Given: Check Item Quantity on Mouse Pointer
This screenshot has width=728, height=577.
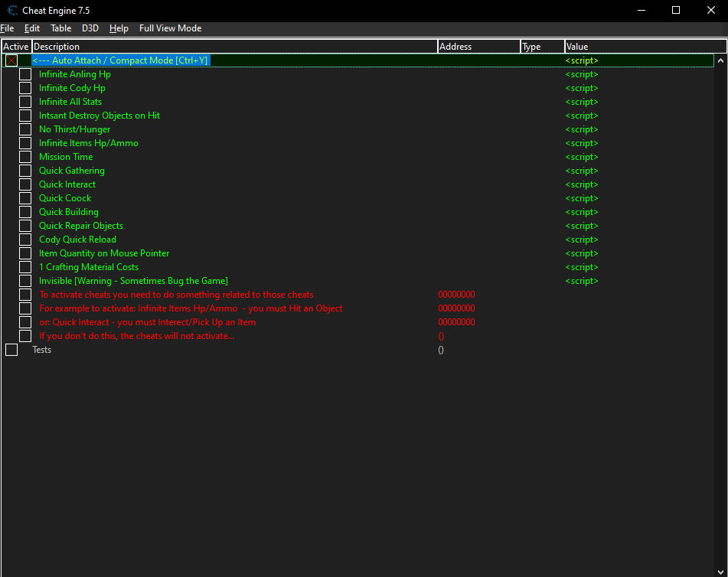Looking at the screenshot, I should click(25, 253).
